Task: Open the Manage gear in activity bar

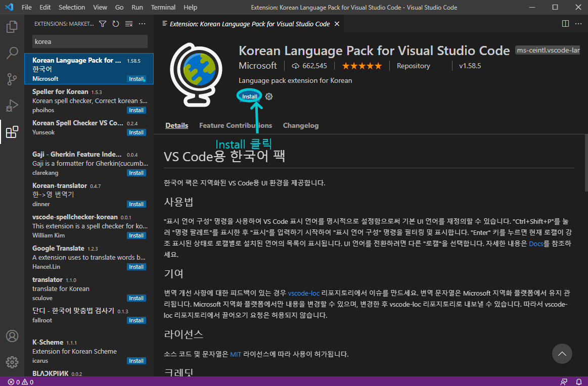Action: (12, 362)
